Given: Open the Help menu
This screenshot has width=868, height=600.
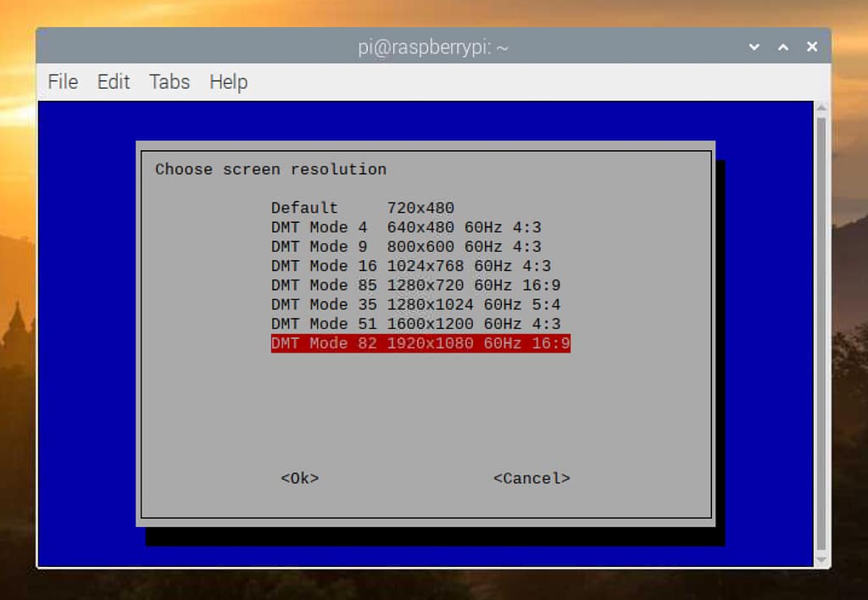Looking at the screenshot, I should point(228,81).
